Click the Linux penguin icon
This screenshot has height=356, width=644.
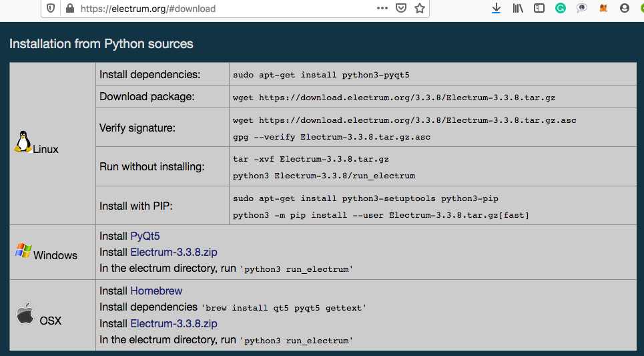point(23,142)
